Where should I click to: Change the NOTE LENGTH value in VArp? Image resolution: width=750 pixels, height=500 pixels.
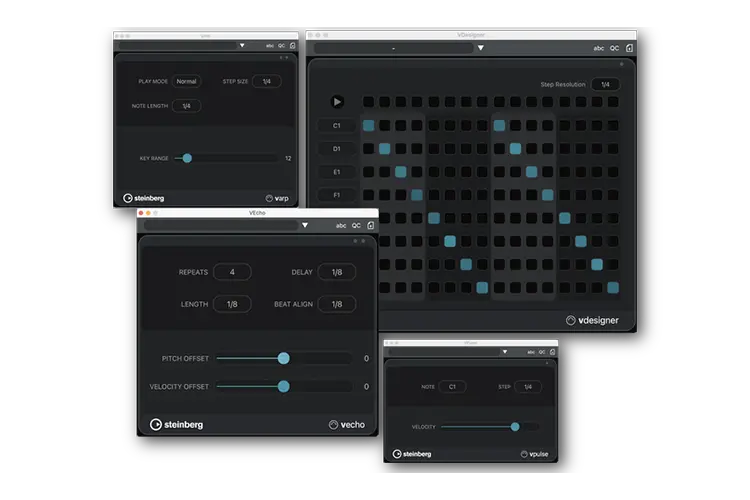187,106
